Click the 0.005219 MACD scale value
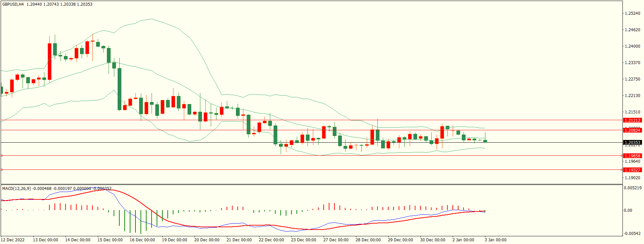This screenshot has height=244, width=644. [633, 188]
